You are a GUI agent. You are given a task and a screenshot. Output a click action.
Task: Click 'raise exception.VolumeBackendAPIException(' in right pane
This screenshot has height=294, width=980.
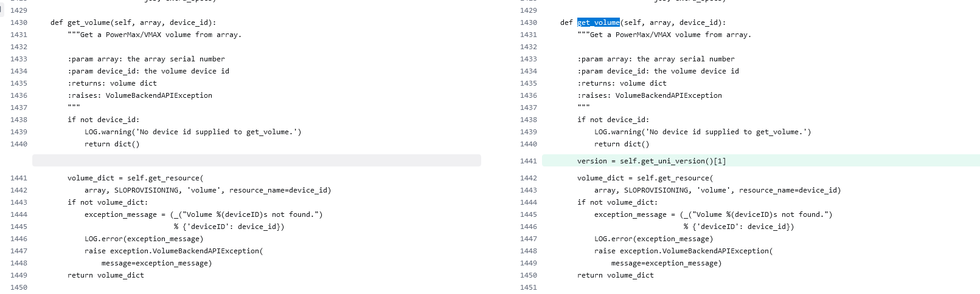pyautogui.click(x=684, y=251)
